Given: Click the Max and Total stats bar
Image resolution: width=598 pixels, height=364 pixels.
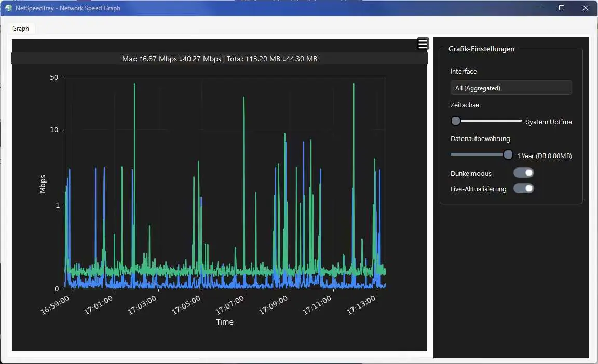Looking at the screenshot, I should pyautogui.click(x=220, y=59).
